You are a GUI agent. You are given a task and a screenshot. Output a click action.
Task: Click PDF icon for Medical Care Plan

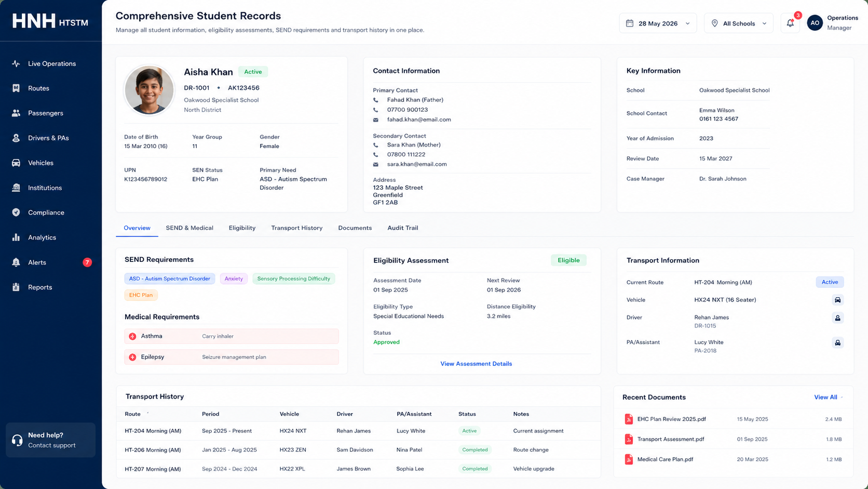pos(629,459)
